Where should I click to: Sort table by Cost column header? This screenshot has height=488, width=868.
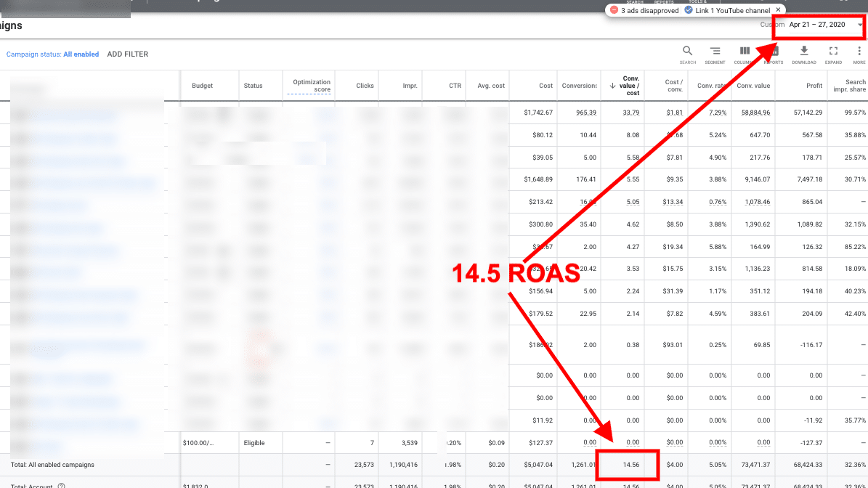(x=545, y=86)
